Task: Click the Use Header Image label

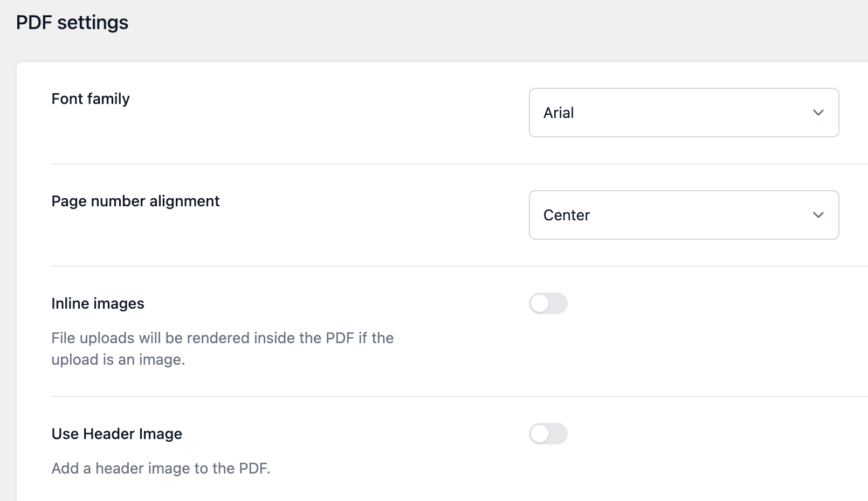Action: 116,434
